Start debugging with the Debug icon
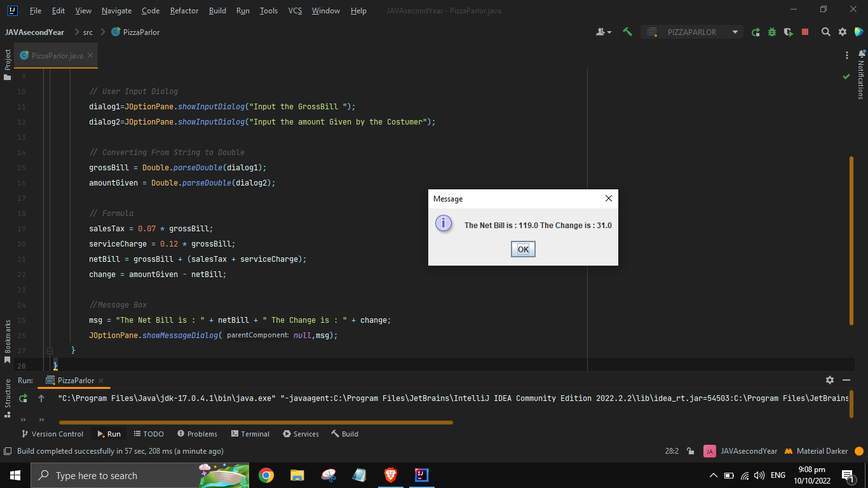The height and width of the screenshot is (488, 868). pos(771,32)
